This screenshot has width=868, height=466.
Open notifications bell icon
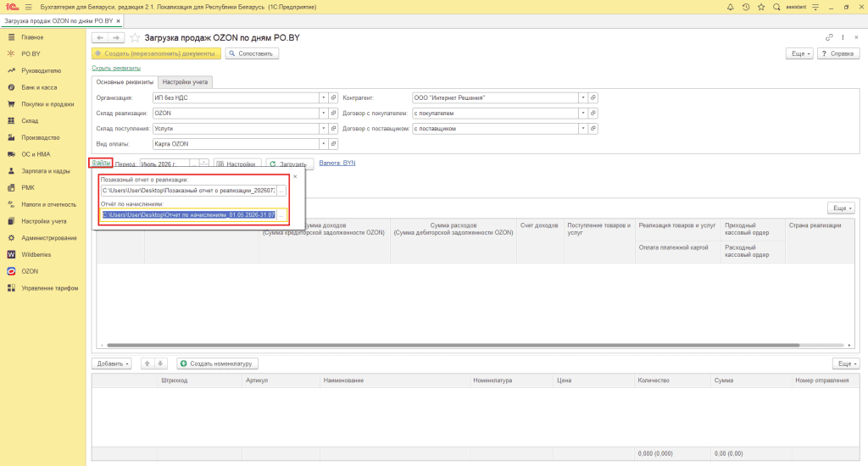pos(730,7)
